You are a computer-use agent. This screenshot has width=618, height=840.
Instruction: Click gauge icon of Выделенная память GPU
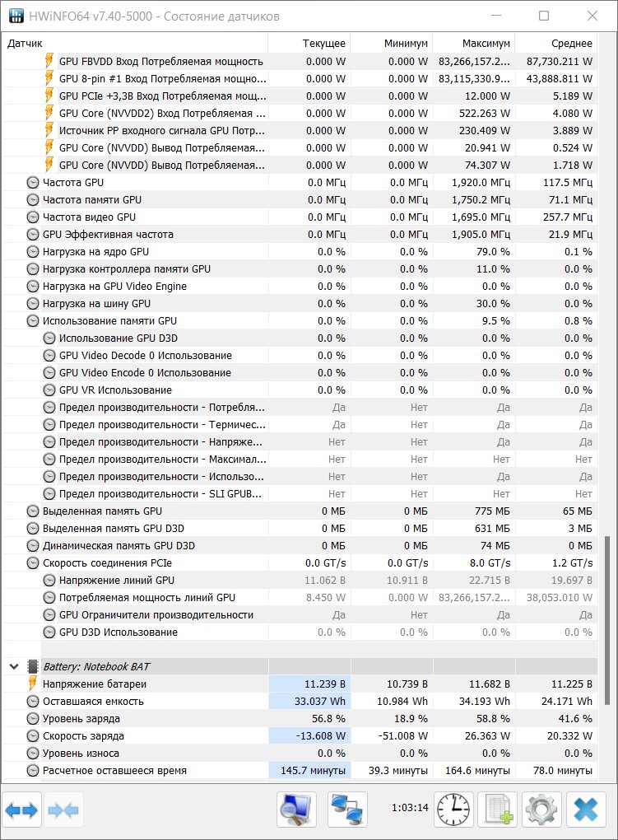(33, 511)
